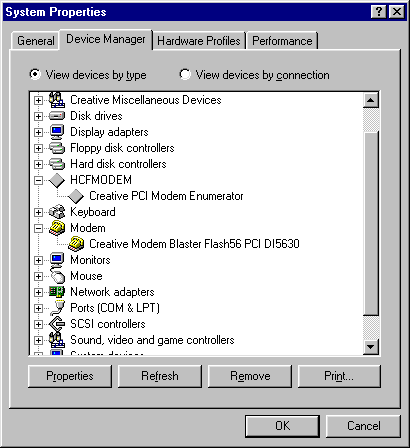Click the SCSI controllers icon

click(57, 324)
